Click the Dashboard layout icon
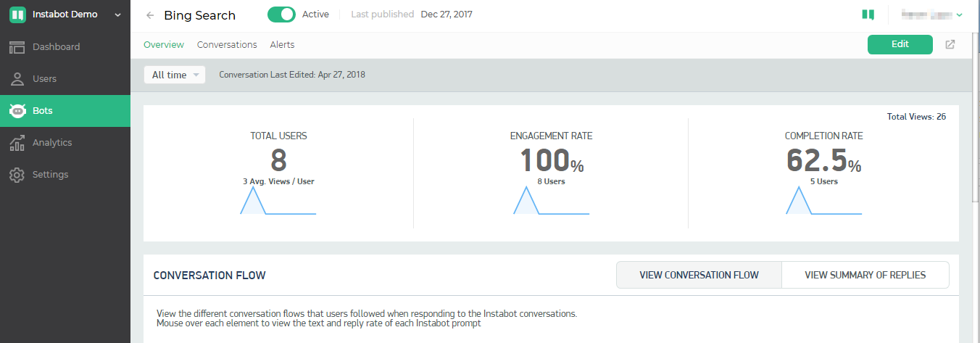Screen dimensions: 980x343 [x=17, y=47]
